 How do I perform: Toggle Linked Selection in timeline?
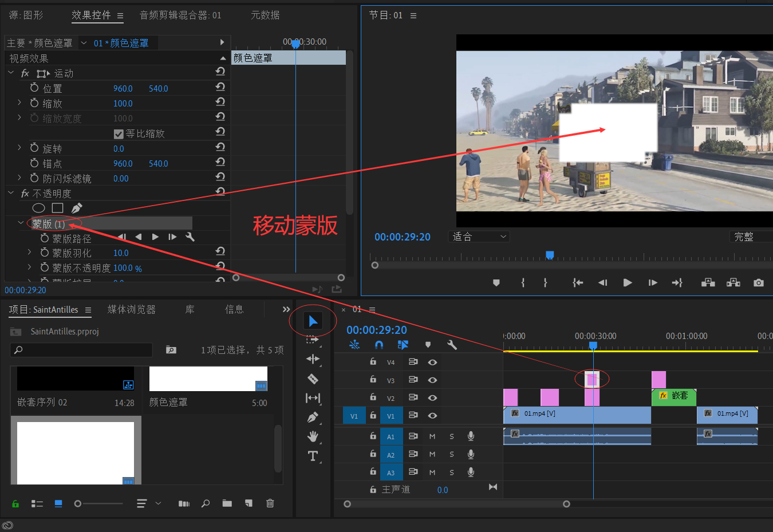click(x=403, y=345)
